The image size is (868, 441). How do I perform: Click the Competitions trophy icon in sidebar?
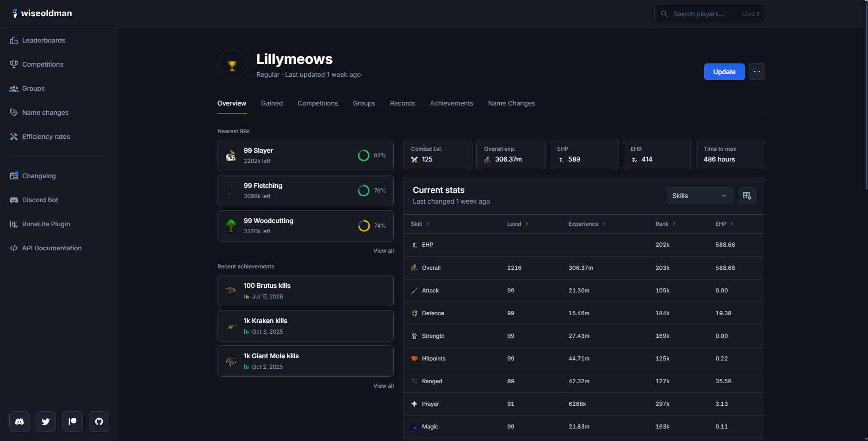(14, 64)
